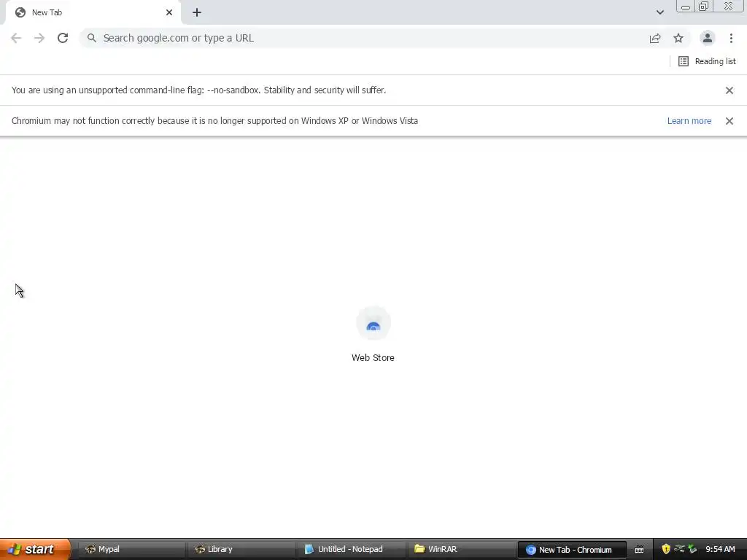Share this page via the share icon

(655, 38)
